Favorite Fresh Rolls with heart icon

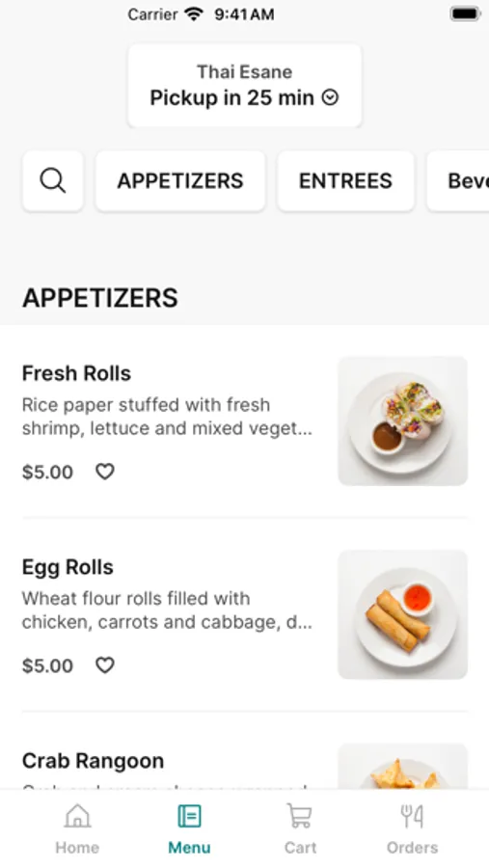[105, 472]
